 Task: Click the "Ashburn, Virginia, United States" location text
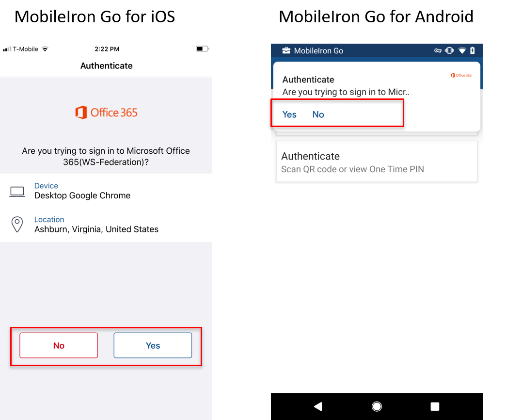click(96, 229)
